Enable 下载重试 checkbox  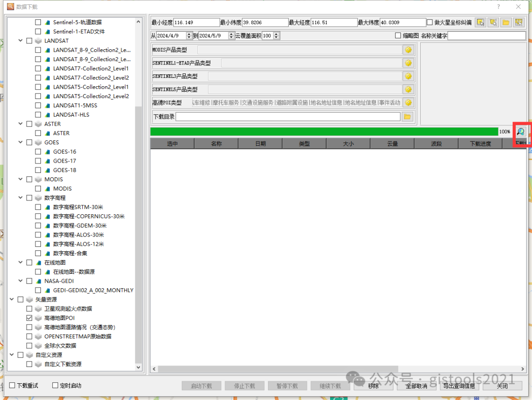click(12, 385)
